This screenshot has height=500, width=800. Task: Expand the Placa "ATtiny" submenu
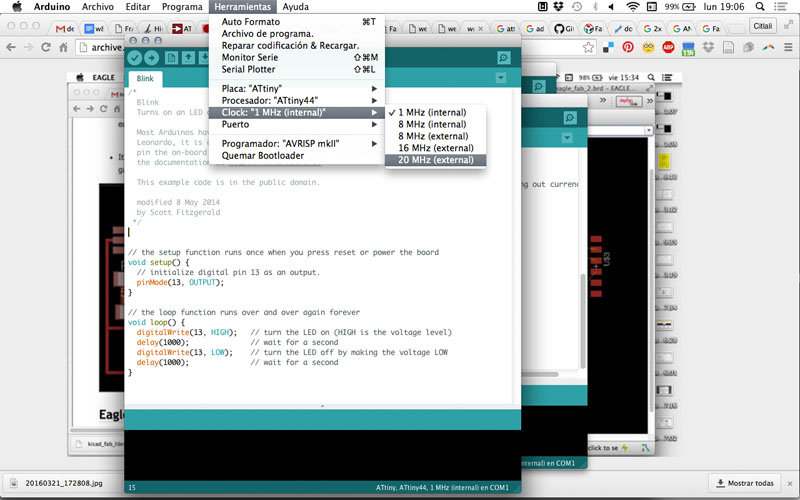point(296,89)
